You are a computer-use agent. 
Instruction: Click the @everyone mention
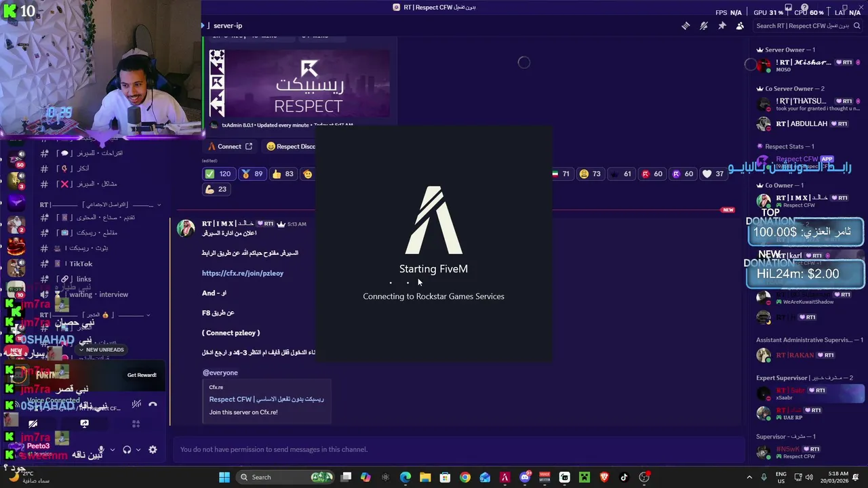pos(220,373)
